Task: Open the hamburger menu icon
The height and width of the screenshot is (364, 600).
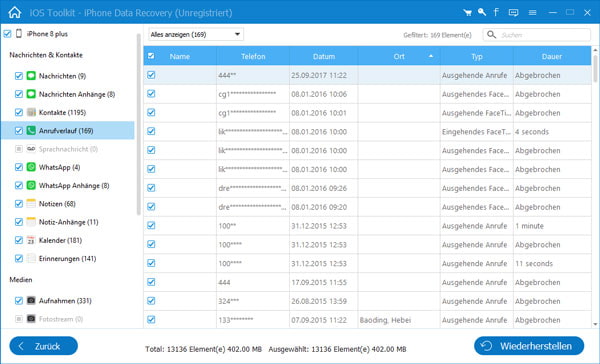Action: click(x=532, y=13)
